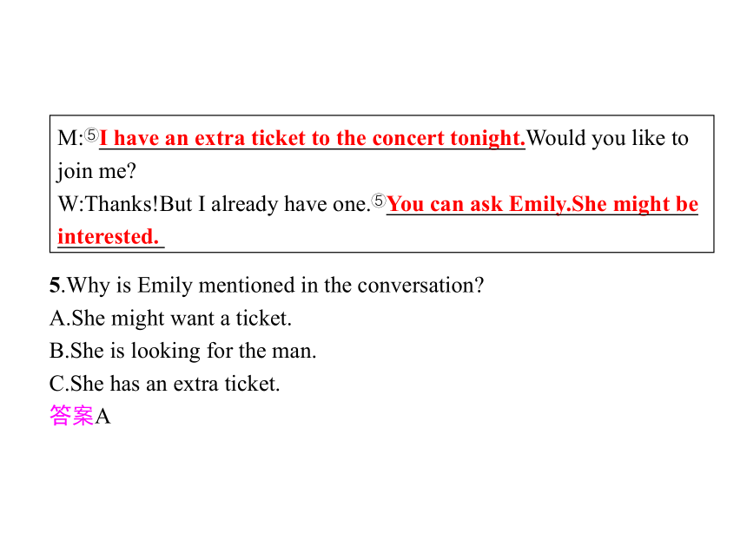This screenshot has height=560, width=747.
Task: Click the circled 5 marker after M:
Action: click(x=91, y=135)
